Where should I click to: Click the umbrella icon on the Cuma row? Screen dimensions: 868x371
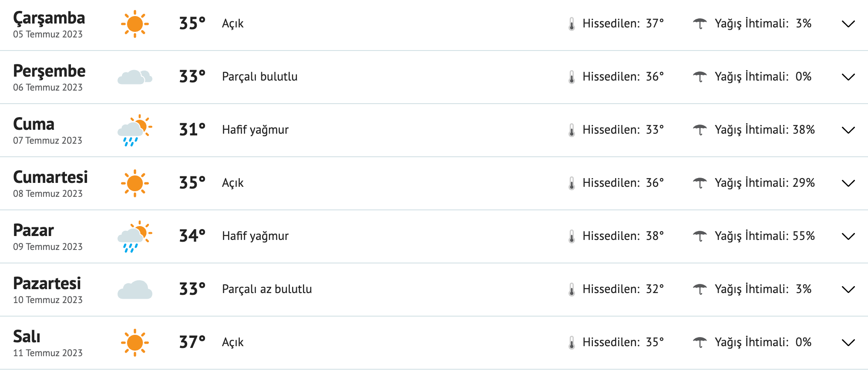(700, 130)
